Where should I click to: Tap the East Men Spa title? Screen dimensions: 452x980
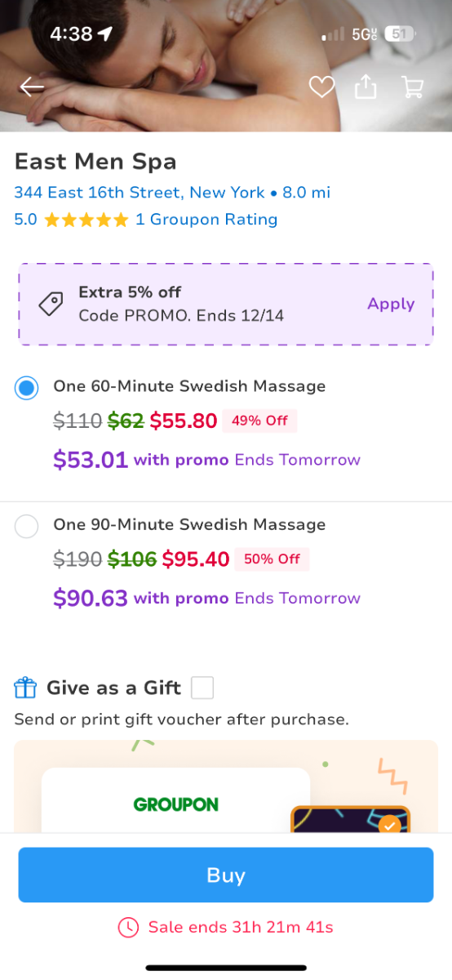click(x=95, y=162)
